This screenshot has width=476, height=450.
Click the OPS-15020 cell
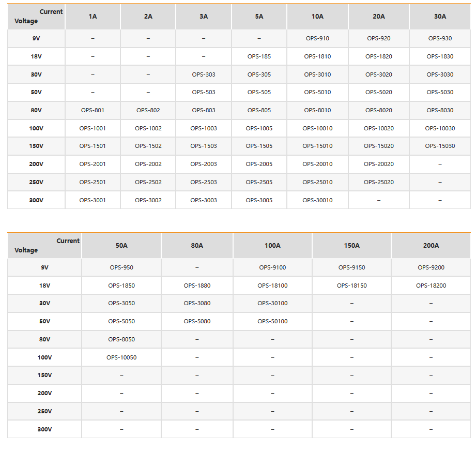[x=378, y=146]
